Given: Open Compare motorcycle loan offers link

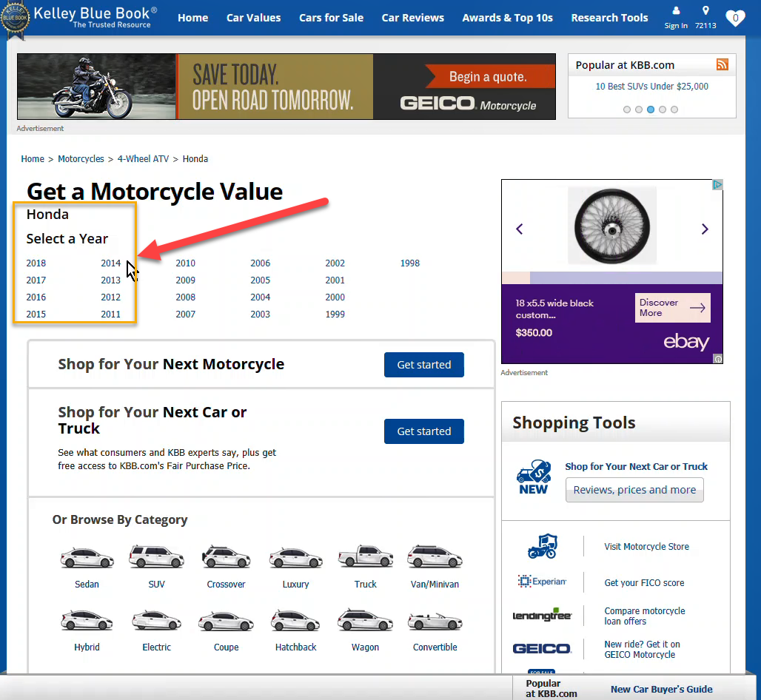Looking at the screenshot, I should (x=645, y=616).
